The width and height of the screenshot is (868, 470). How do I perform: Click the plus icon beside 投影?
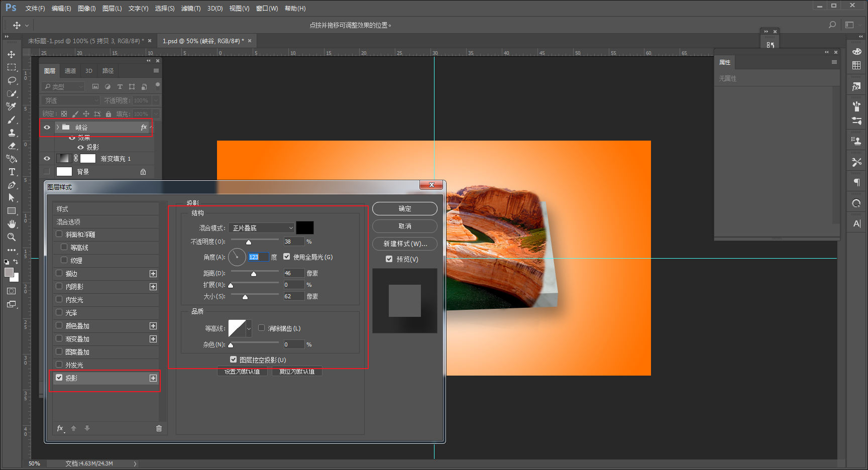153,378
